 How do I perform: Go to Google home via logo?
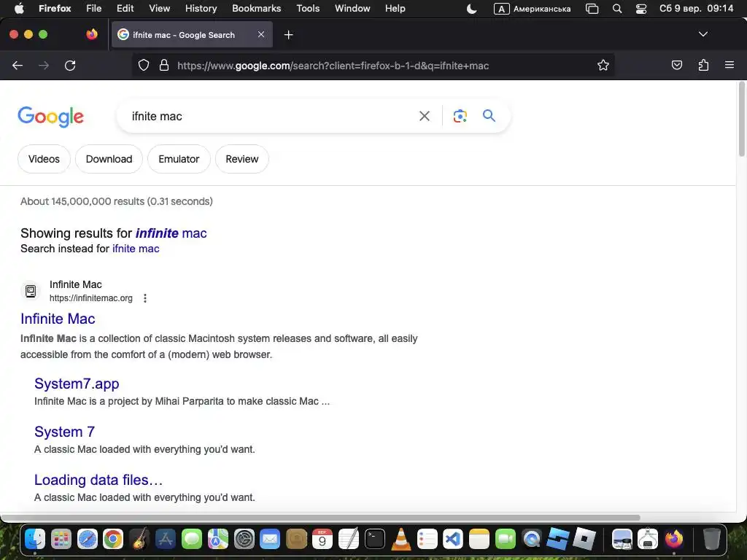click(51, 117)
